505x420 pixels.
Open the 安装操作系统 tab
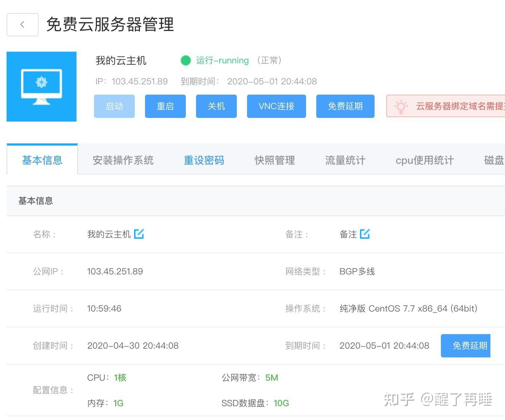tap(123, 160)
